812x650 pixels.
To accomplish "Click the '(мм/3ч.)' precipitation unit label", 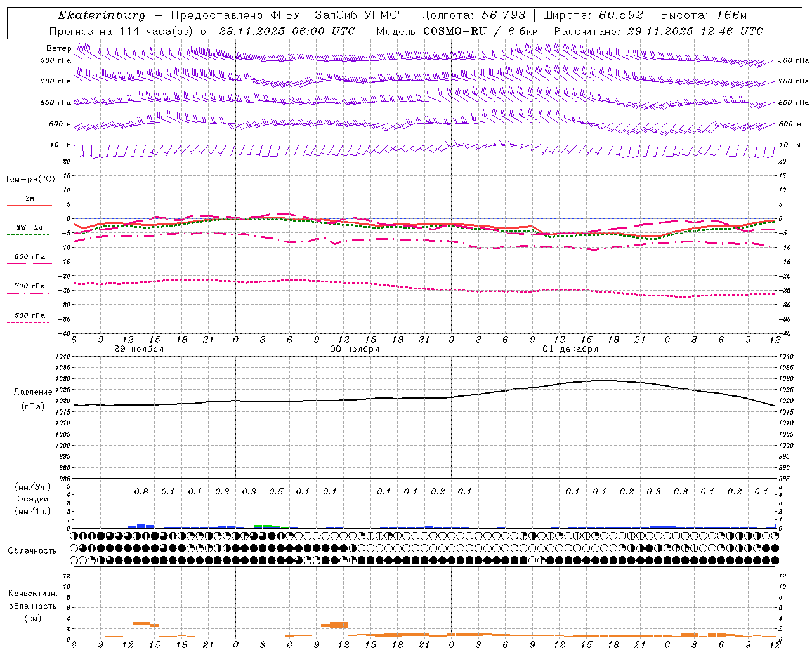I will coord(33,487).
